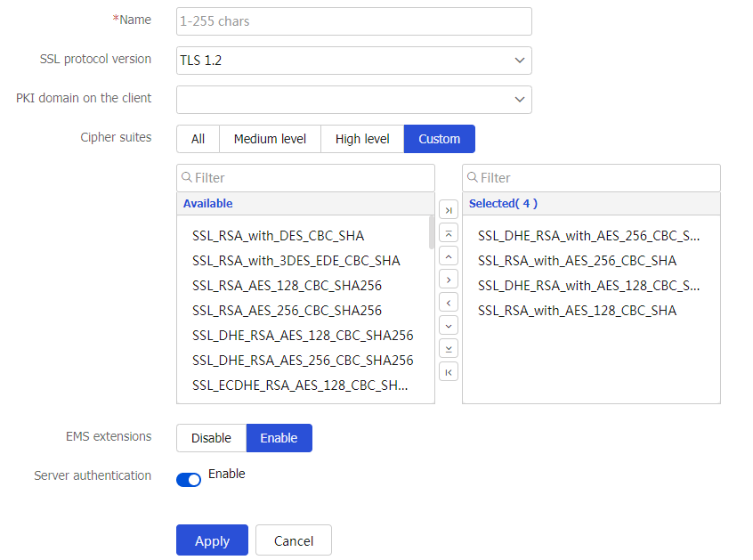753x560 pixels.
Task: Move selected cipher up one position
Action: click(x=449, y=256)
